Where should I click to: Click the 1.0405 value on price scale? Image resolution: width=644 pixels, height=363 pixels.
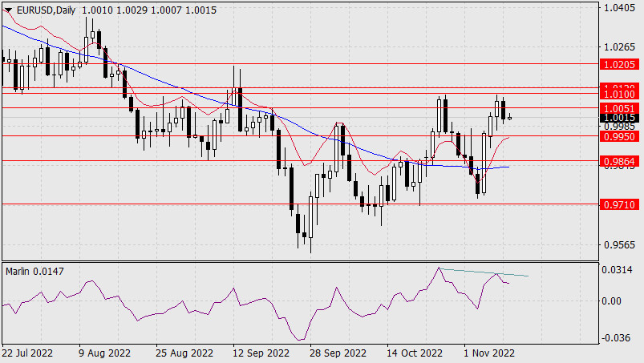618,8
